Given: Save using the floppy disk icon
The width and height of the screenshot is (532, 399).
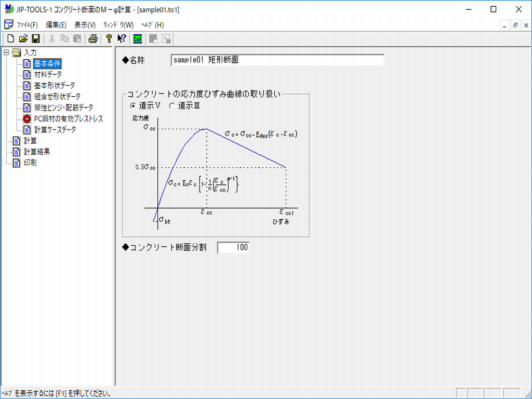Looking at the screenshot, I should pyautogui.click(x=36, y=38).
